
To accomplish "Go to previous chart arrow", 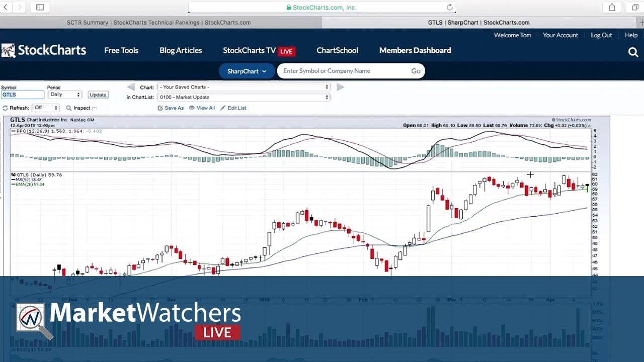I will click(x=131, y=87).
